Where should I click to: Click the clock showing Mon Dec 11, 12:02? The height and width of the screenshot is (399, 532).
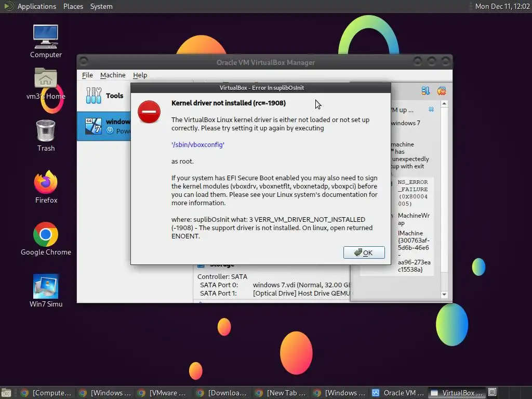[502, 6]
